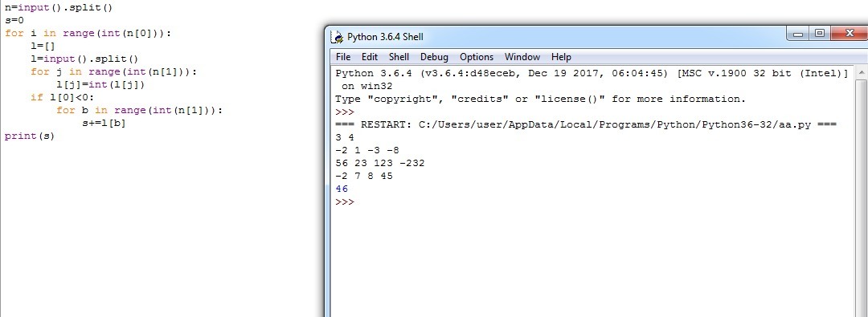Open the File menu
Image resolution: width=868 pixels, height=317 pixels.
click(x=343, y=57)
